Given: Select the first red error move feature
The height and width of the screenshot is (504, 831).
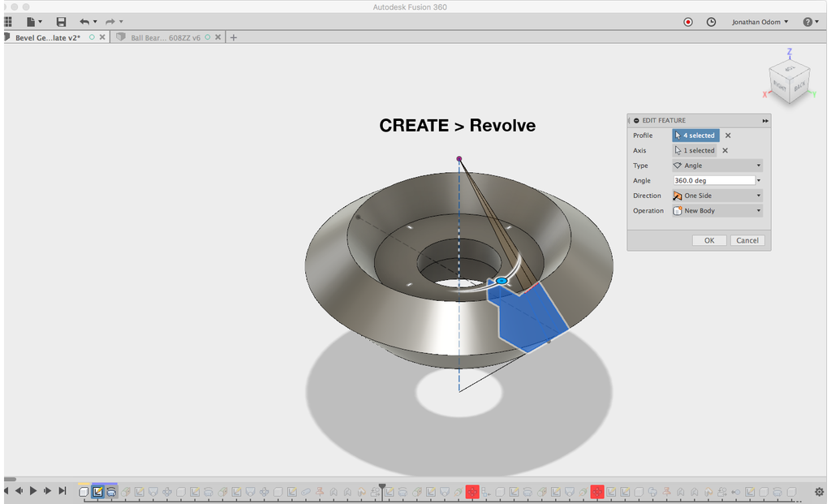Looking at the screenshot, I should click(472, 493).
